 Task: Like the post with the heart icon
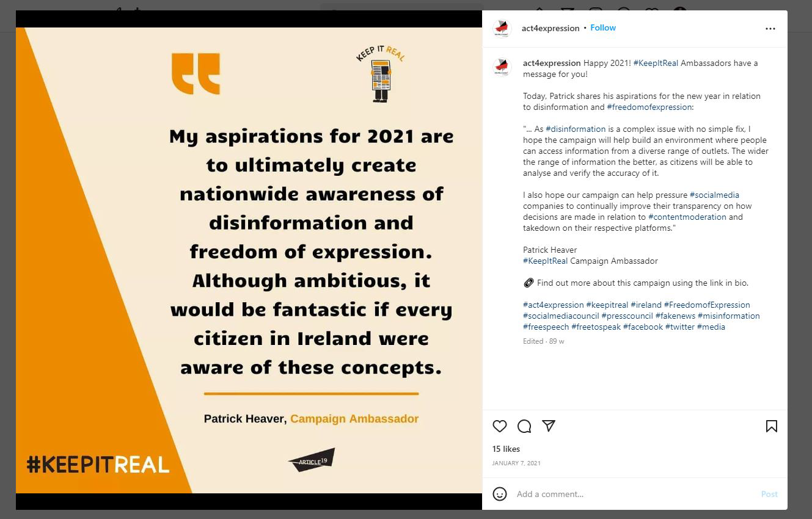click(x=500, y=426)
